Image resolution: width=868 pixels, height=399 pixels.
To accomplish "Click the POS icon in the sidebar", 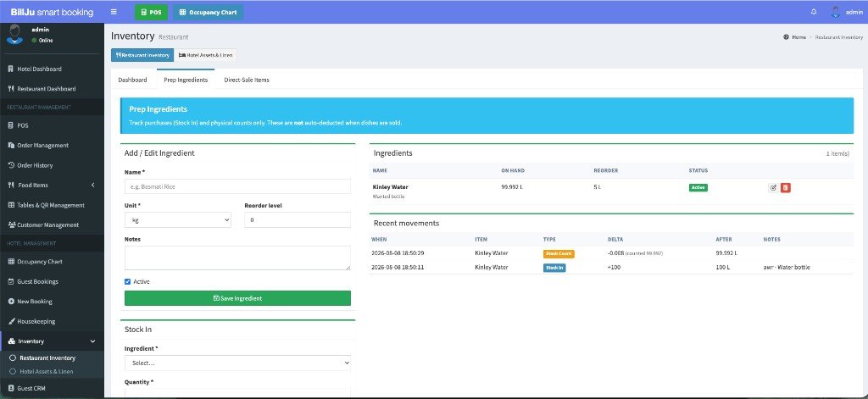I will (10, 125).
